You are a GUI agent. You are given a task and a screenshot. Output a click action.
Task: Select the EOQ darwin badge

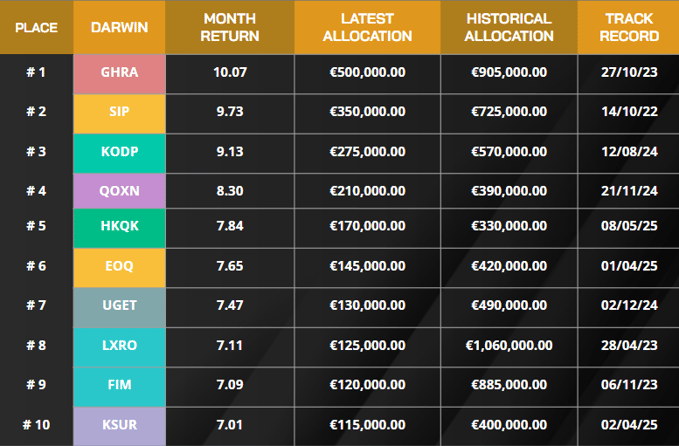[119, 268]
